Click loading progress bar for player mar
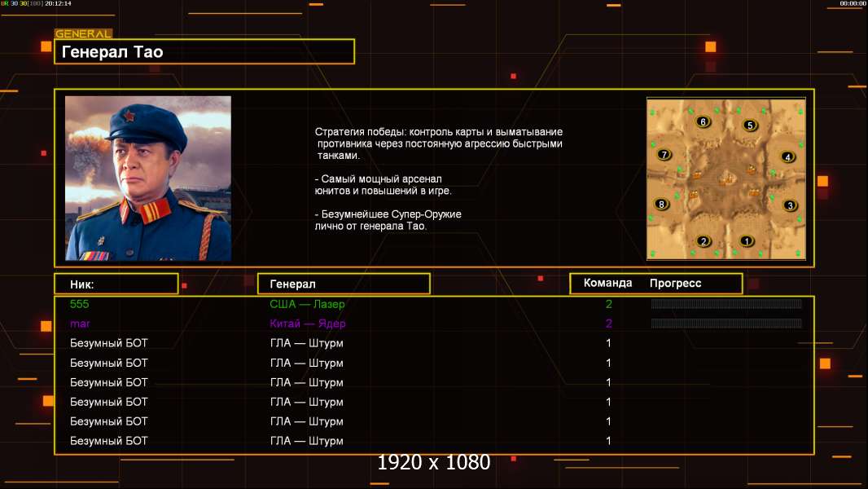The height and width of the screenshot is (489, 868). pyautogui.click(x=726, y=323)
